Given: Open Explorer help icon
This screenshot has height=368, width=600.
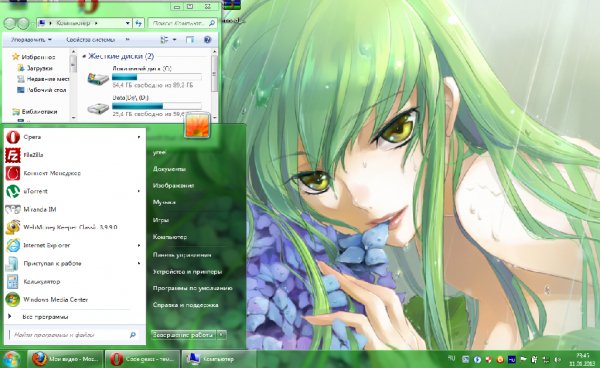Looking at the screenshot, I should (207, 40).
